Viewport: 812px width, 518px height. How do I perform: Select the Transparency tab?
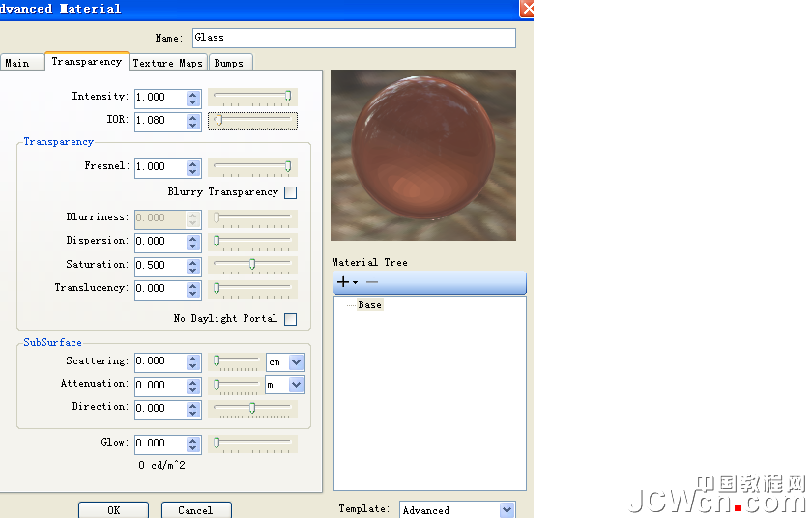tap(87, 62)
